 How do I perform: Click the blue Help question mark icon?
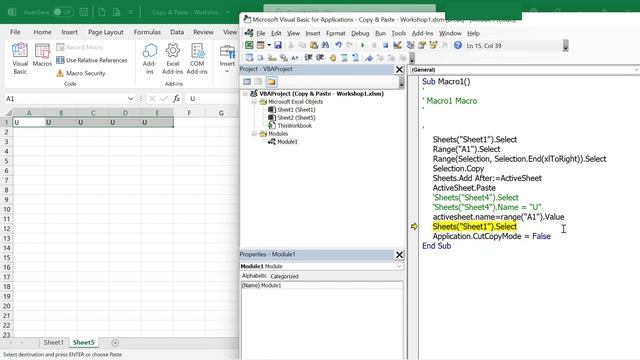click(458, 45)
